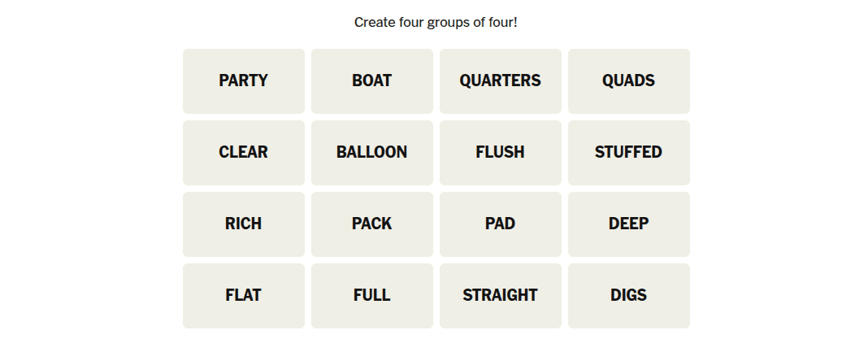Tap the DIGS tile
Image resolution: width=868 pixels, height=339 pixels.
628,296
